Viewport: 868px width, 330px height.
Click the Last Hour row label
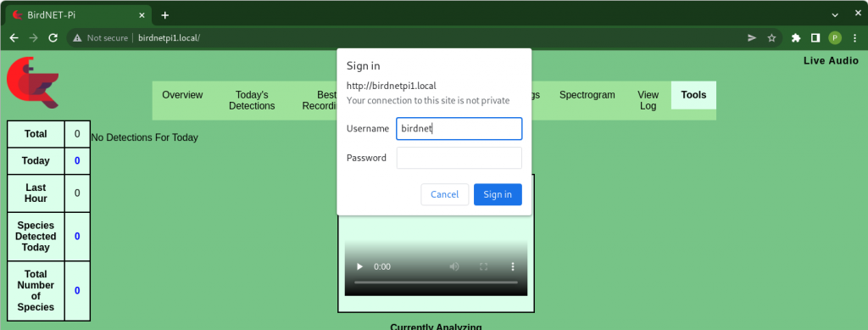(36, 193)
